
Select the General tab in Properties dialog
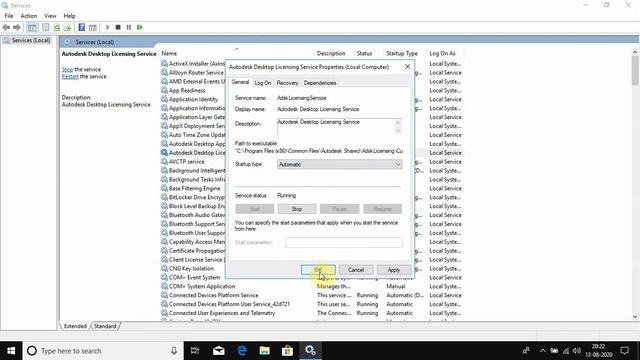point(240,82)
